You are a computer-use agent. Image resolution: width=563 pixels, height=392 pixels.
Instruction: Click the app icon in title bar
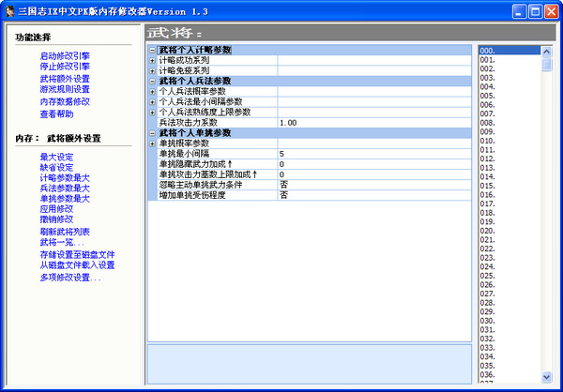click(x=9, y=11)
